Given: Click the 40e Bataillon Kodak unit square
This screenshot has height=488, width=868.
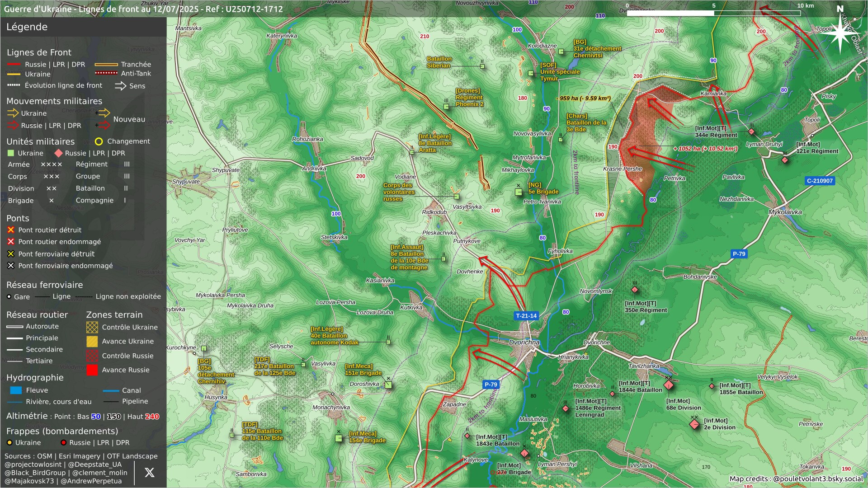Looking at the screenshot, I should (x=388, y=343).
